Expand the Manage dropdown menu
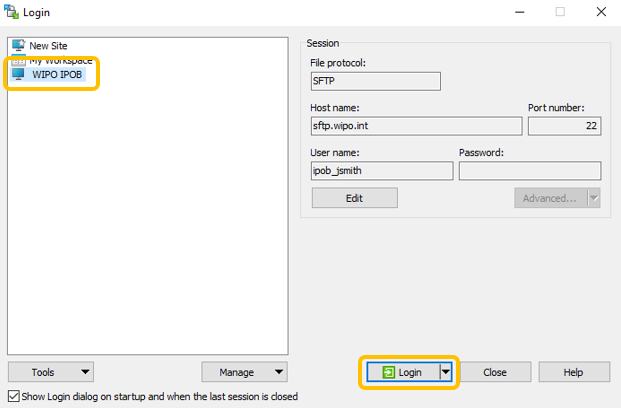621x408 pixels. (x=244, y=372)
